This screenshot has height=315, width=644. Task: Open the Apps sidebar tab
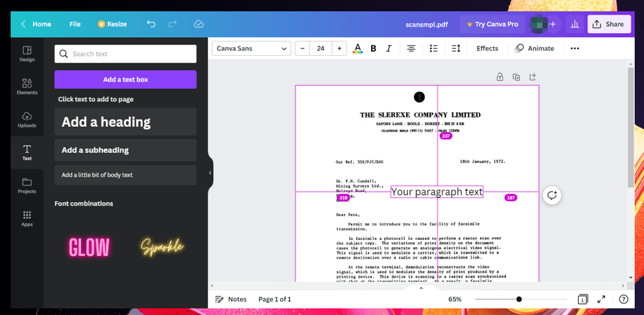[x=27, y=219]
